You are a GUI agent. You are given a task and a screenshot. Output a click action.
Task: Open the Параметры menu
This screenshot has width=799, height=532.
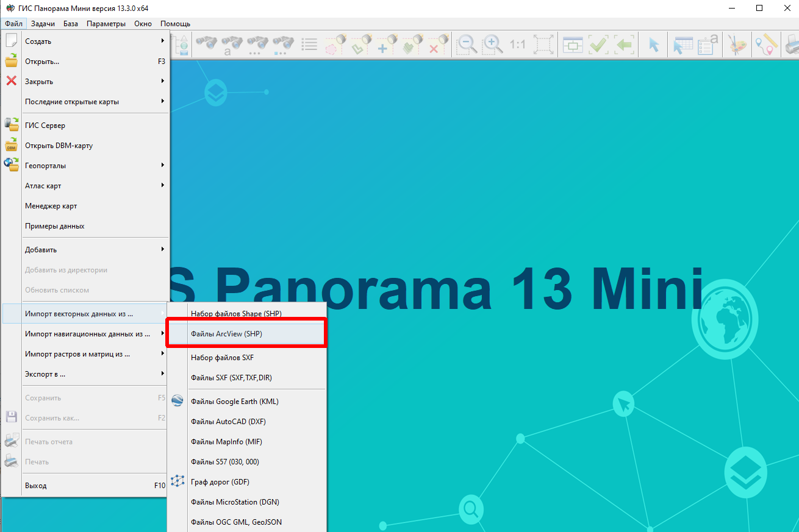click(106, 24)
